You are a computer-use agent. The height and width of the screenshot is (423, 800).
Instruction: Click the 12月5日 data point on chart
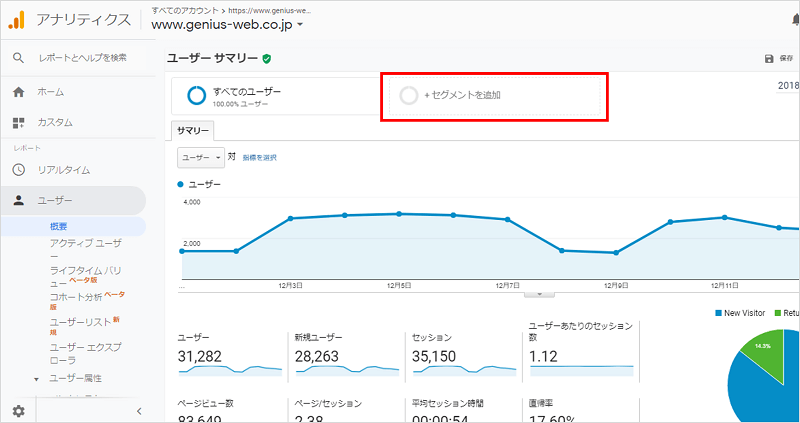click(399, 214)
